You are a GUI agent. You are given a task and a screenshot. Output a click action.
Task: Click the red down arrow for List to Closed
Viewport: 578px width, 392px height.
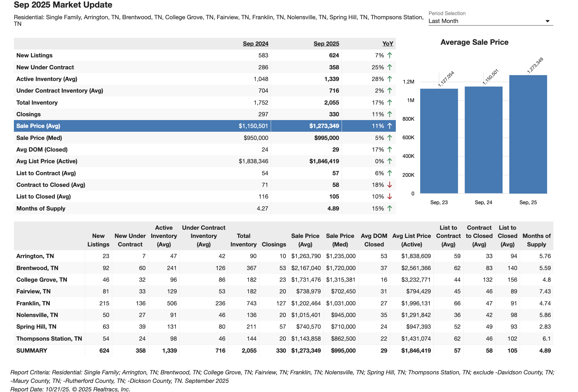pyautogui.click(x=390, y=197)
